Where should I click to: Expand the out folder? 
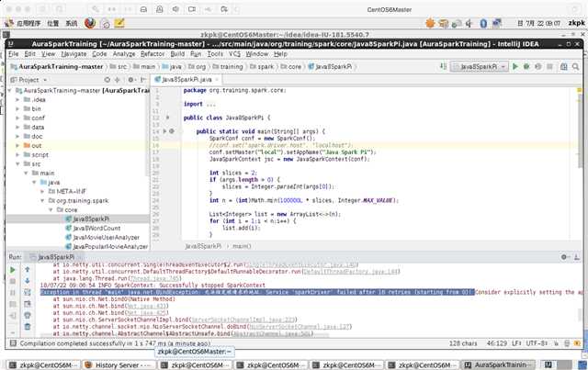point(17,145)
